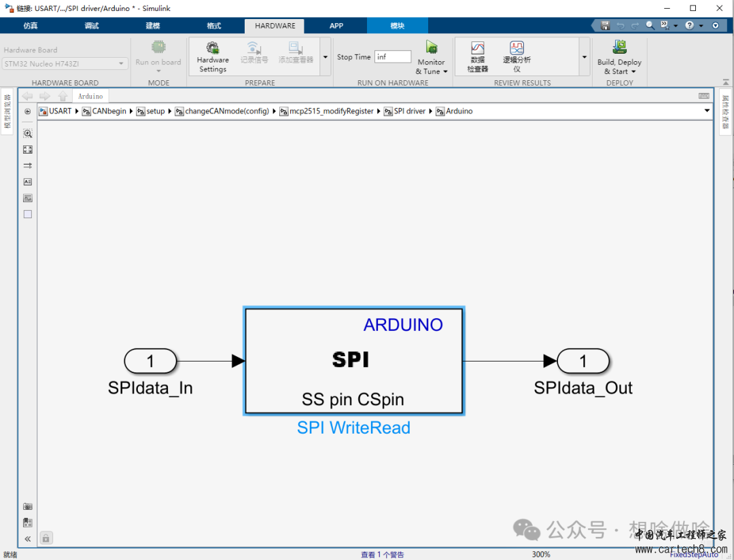Click the circled down-arrow toolstrip options button
The height and width of the screenshot is (560, 734).
coord(715,25)
